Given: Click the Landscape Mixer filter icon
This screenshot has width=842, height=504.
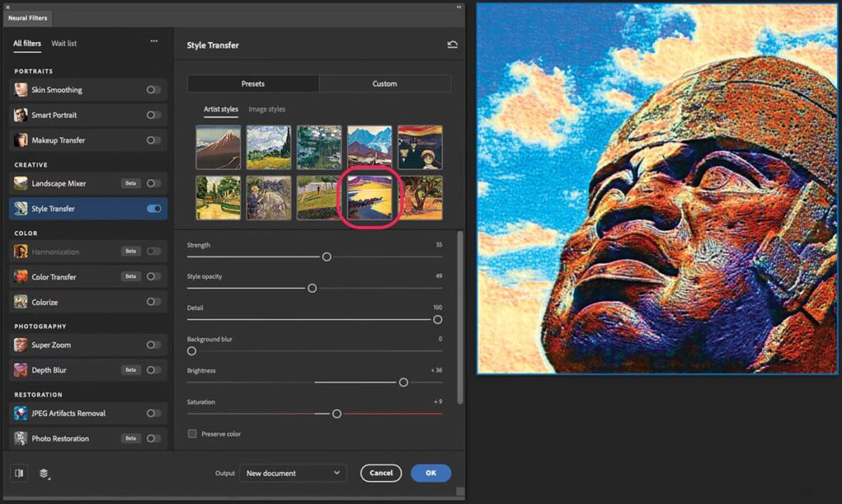Looking at the screenshot, I should (x=21, y=183).
